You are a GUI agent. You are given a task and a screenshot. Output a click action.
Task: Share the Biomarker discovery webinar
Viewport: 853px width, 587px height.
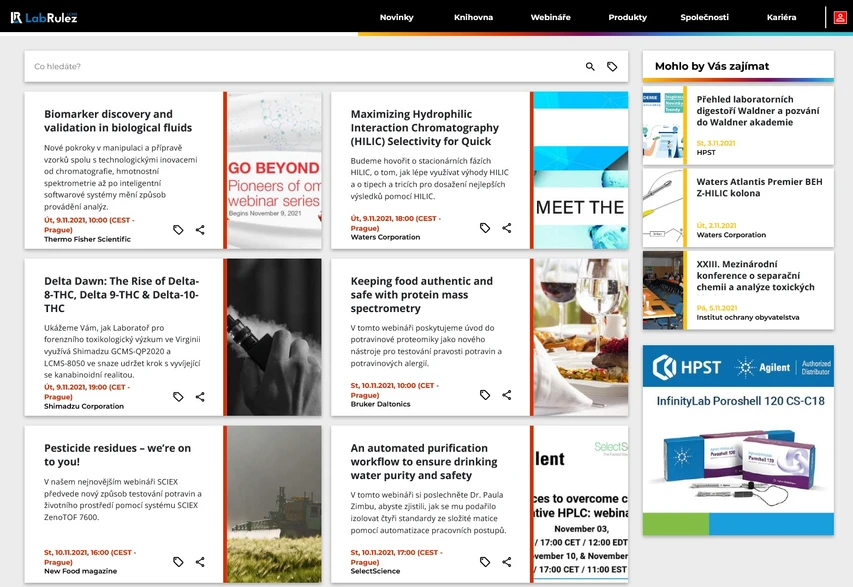200,230
